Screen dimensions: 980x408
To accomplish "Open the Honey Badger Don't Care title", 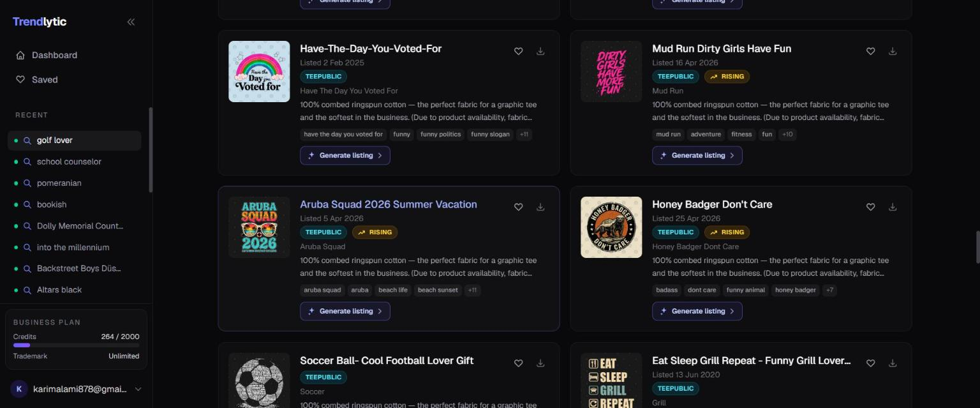I will coord(712,204).
